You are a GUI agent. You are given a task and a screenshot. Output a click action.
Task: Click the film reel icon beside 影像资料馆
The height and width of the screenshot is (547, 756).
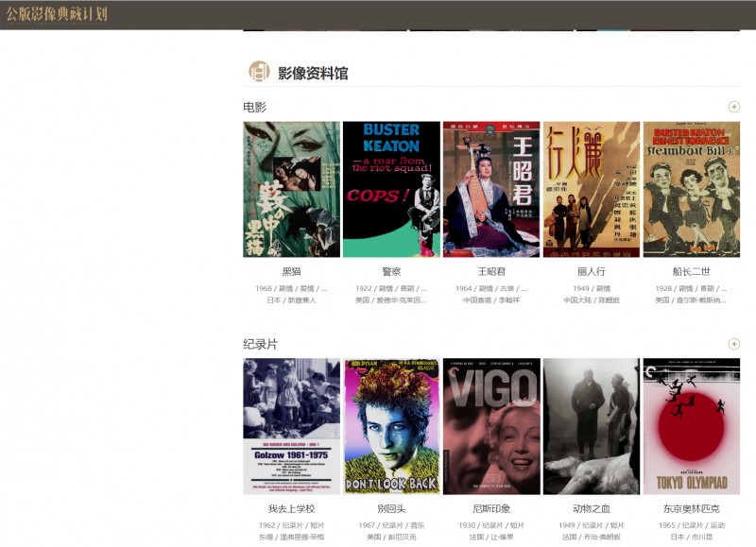click(259, 72)
